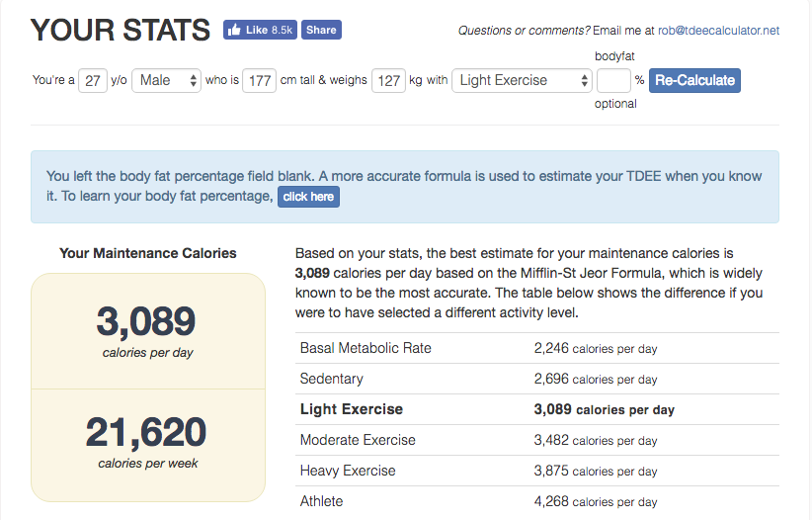Click the age field showing 27
This screenshot has width=812, height=520.
[93, 81]
